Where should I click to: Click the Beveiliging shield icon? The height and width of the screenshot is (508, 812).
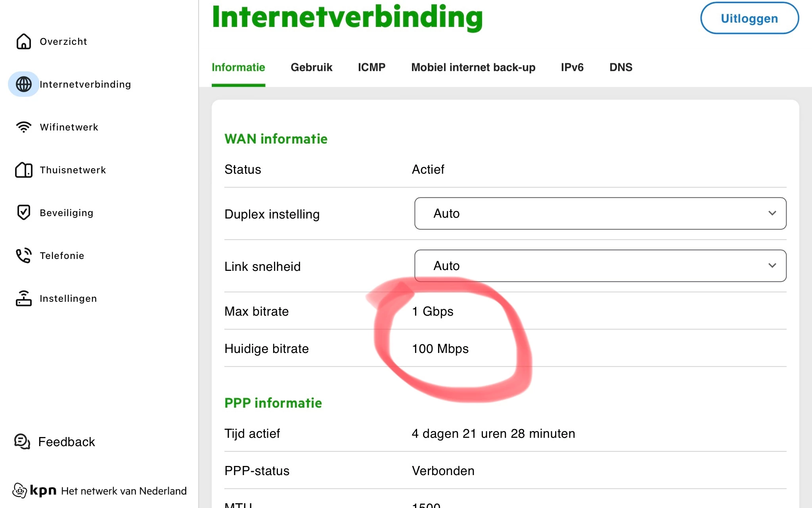24,213
